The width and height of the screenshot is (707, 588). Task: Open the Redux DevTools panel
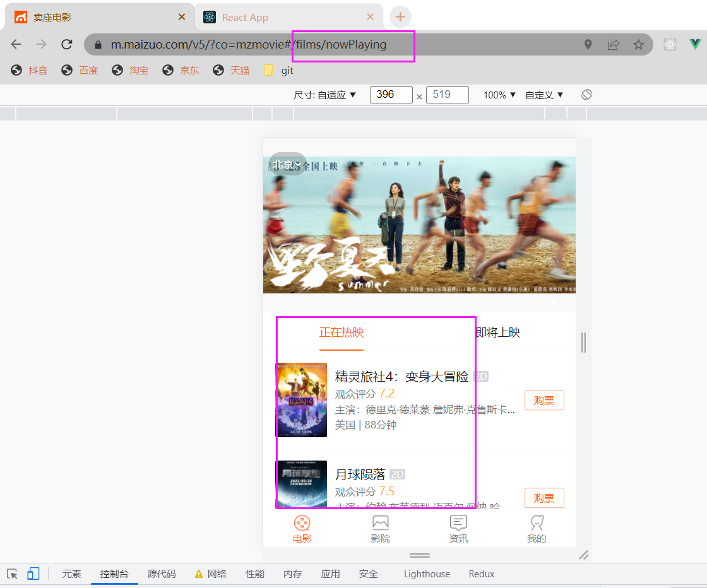pos(482,574)
